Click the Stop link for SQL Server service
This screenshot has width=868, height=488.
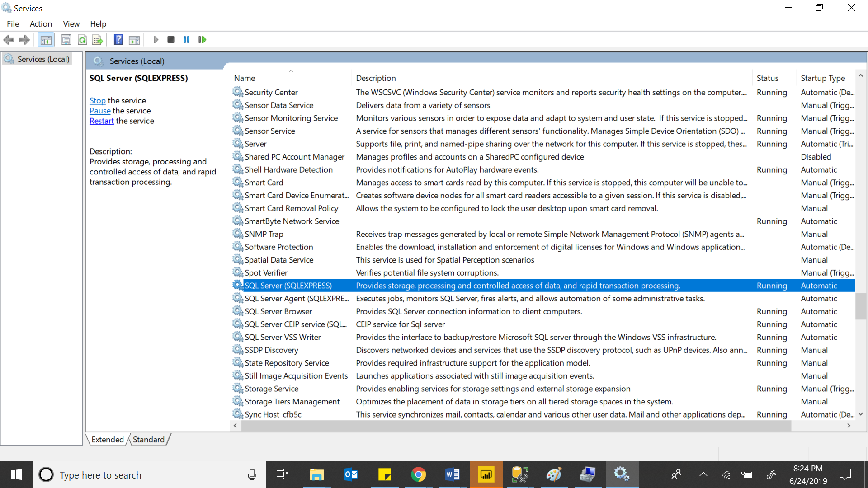97,100
